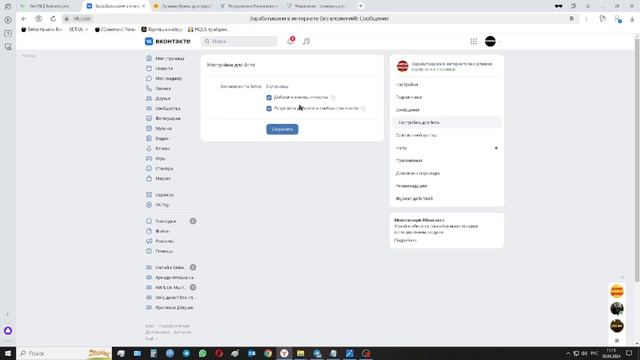Switch to the first browser tab

pyautogui.click(x=49, y=6)
